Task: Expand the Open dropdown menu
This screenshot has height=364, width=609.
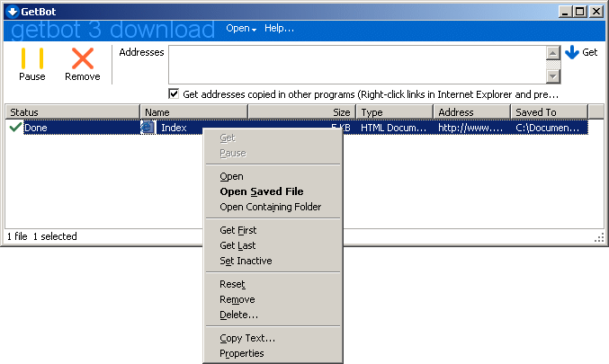Action: click(241, 29)
